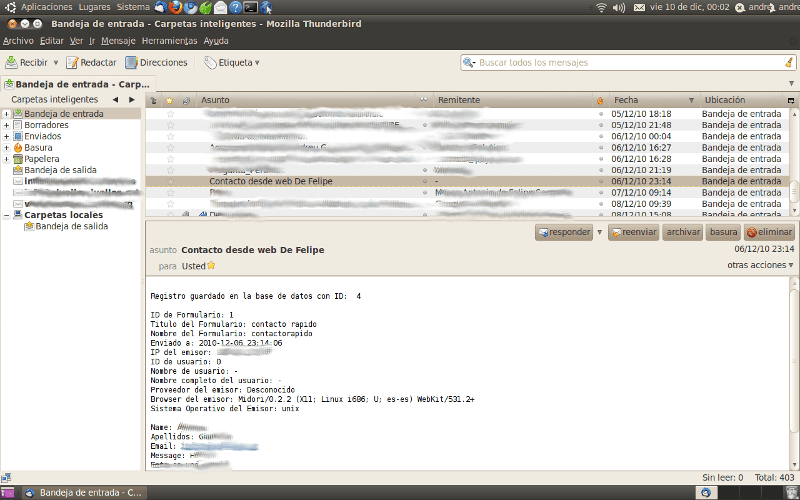The width and height of the screenshot is (800, 500).
Task: Click the starred column header icon
Action: coord(169,100)
